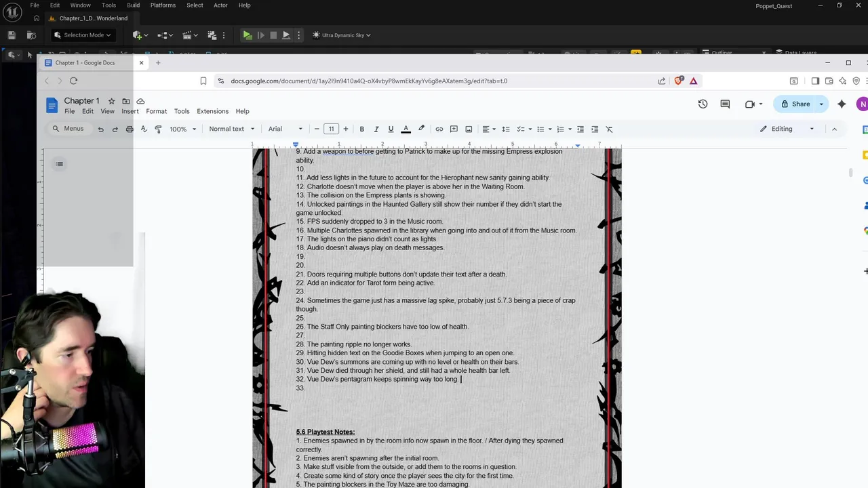Open Ultra Dynamic Sky dropdown
This screenshot has height=488, width=868.
pos(342,35)
